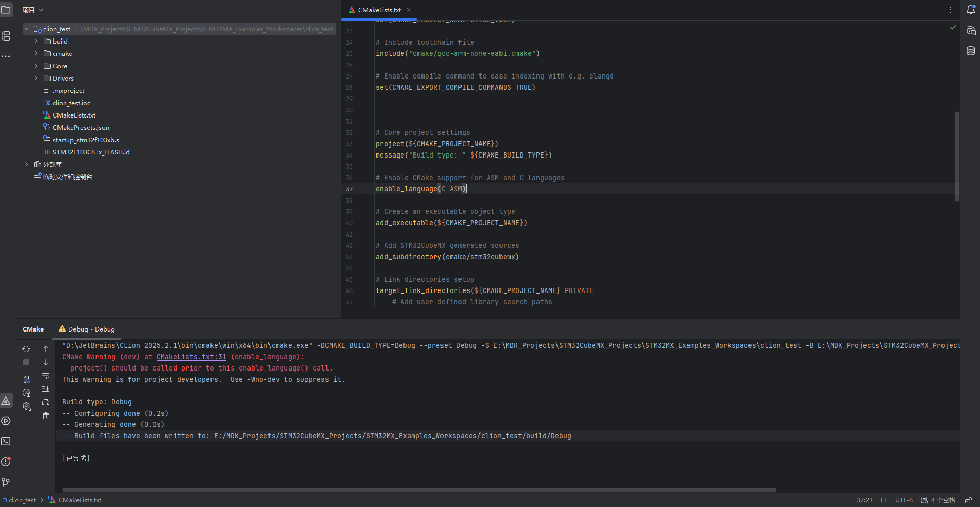Expand the 外部库 node
980x507 pixels.
pos(27,164)
